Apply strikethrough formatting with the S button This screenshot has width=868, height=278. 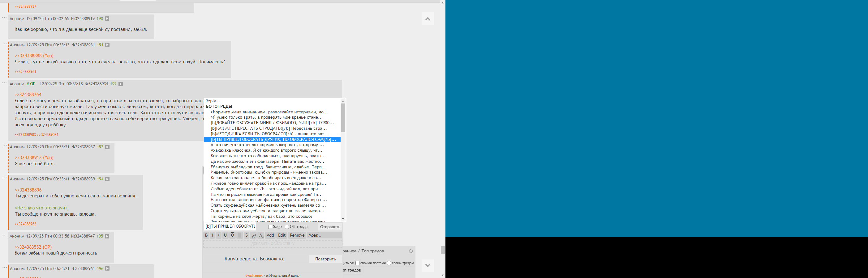point(247,235)
